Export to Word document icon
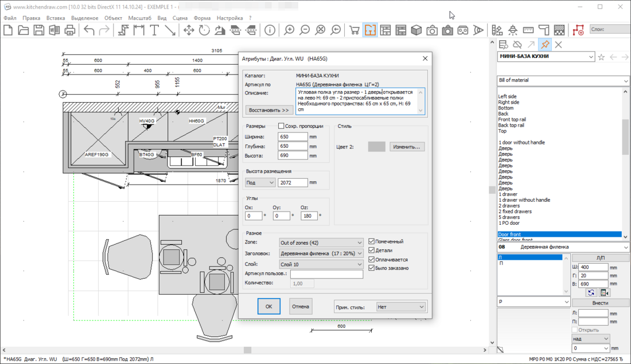631x364 pixels. (x=54, y=30)
